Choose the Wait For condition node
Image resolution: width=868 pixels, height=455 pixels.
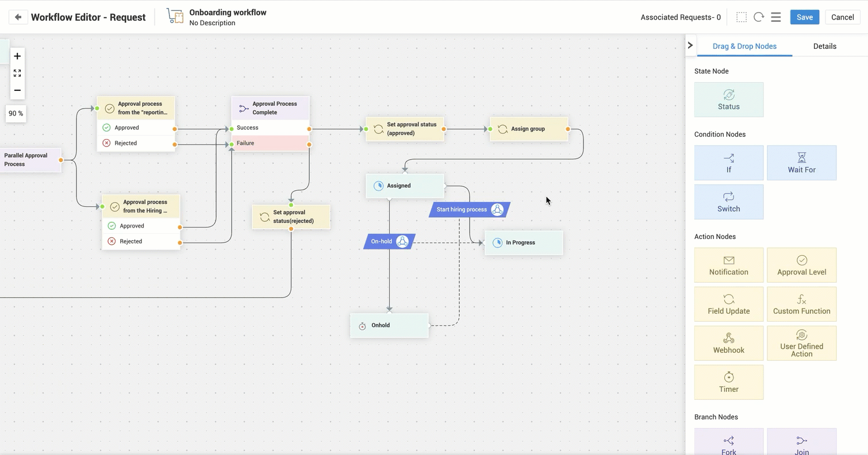point(802,163)
